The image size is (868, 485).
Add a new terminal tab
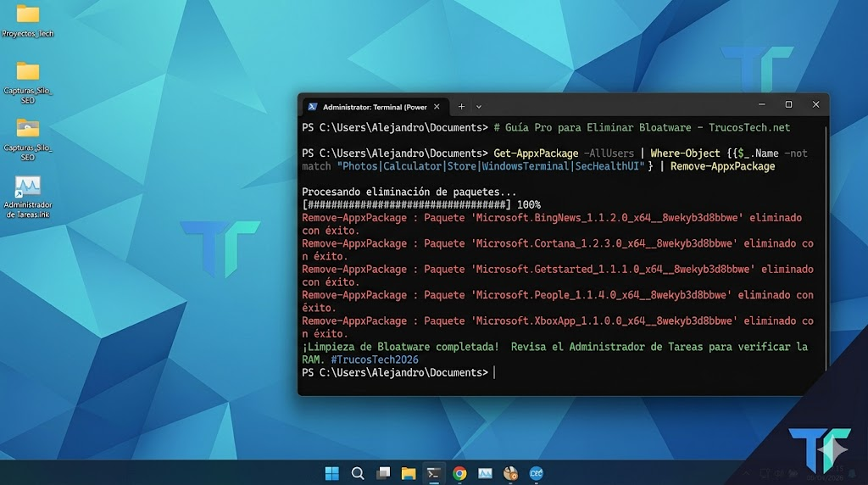(461, 107)
